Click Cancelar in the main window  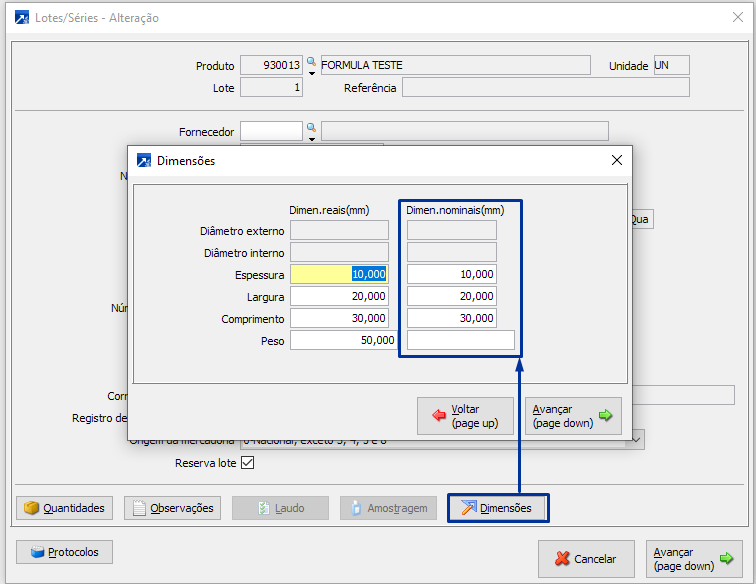click(586, 559)
